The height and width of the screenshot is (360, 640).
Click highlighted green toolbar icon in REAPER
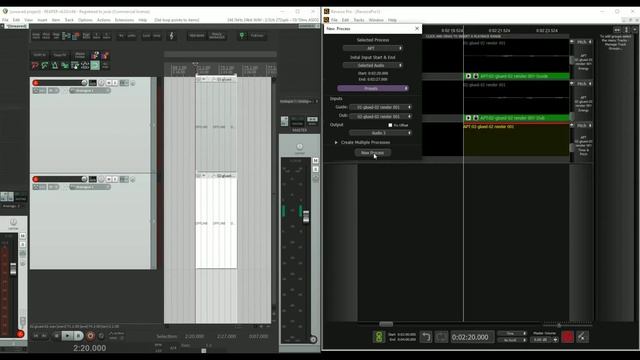[x=95, y=65]
